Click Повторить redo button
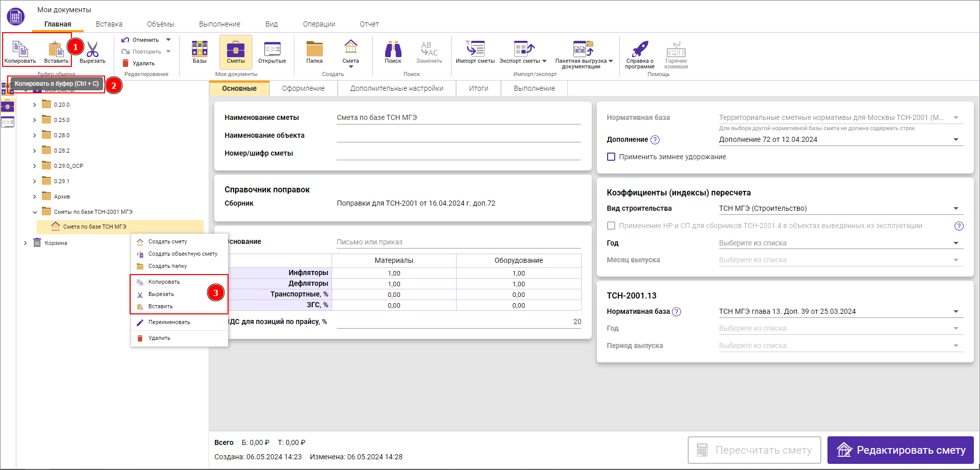This screenshot has width=980, height=470. (141, 52)
